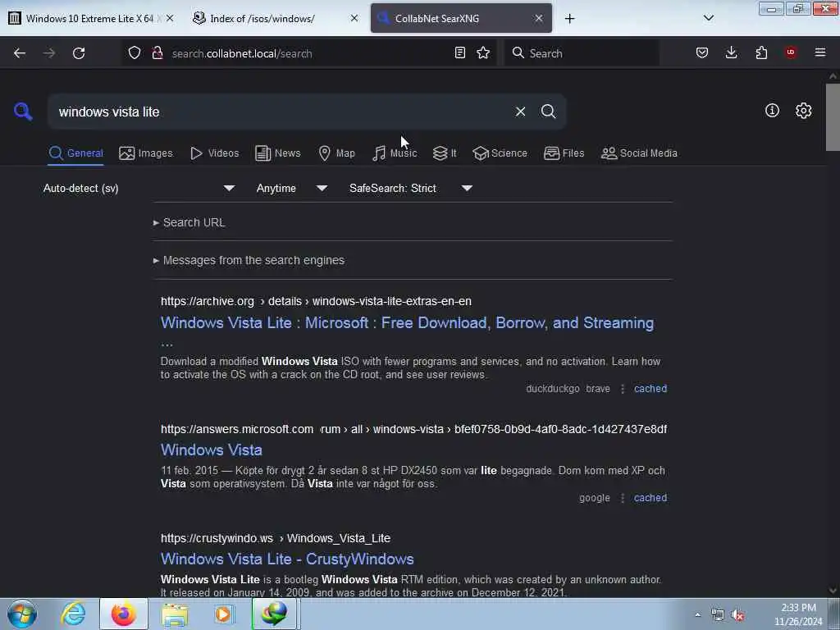This screenshot has height=630, width=840.
Task: Open cached link for archive.org result
Action: click(651, 389)
